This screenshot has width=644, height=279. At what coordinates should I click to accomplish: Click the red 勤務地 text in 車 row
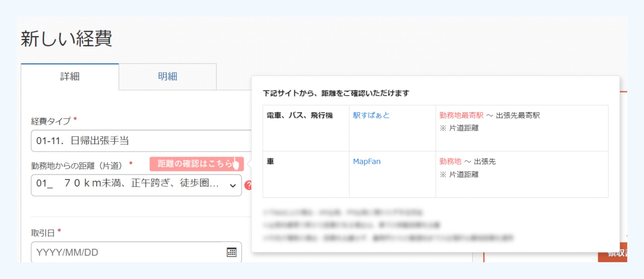[450, 161]
